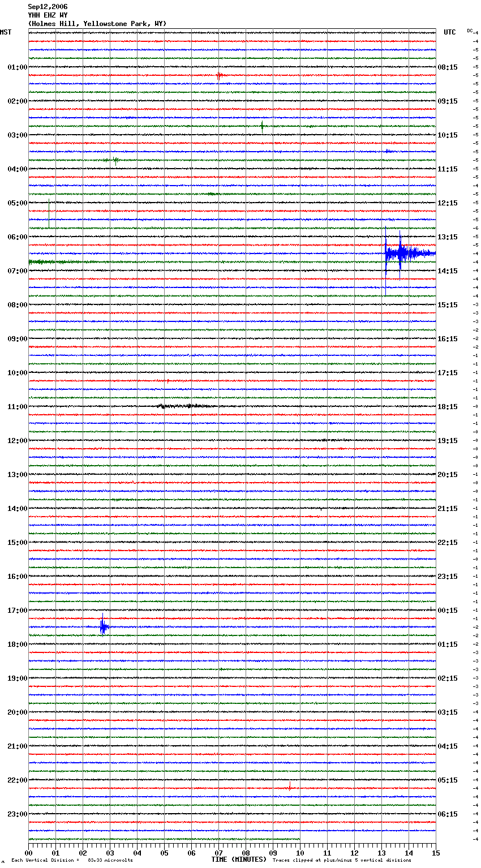
Task: Select the UTC time label '21:15'
Action: (448, 509)
